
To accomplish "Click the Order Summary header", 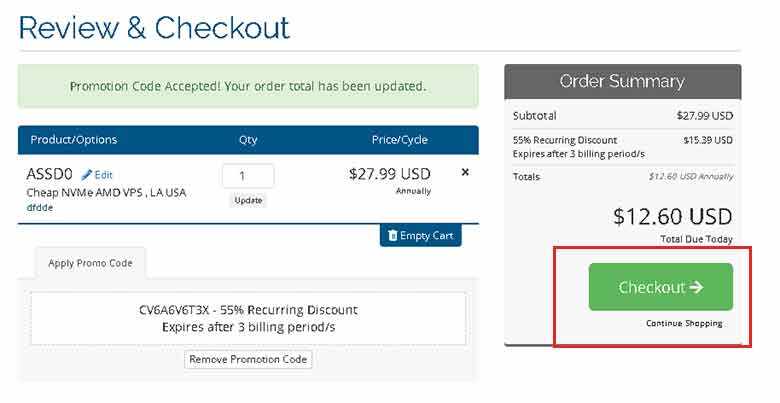I will point(622,81).
